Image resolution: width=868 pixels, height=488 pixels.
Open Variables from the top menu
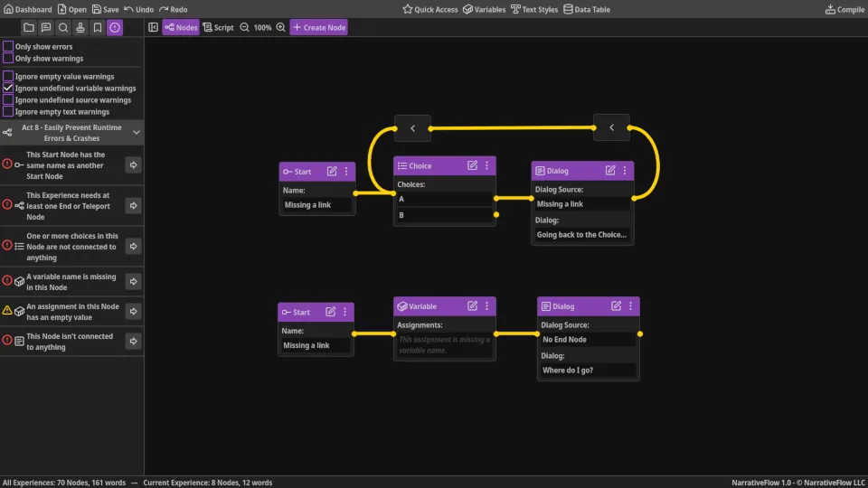coord(484,9)
